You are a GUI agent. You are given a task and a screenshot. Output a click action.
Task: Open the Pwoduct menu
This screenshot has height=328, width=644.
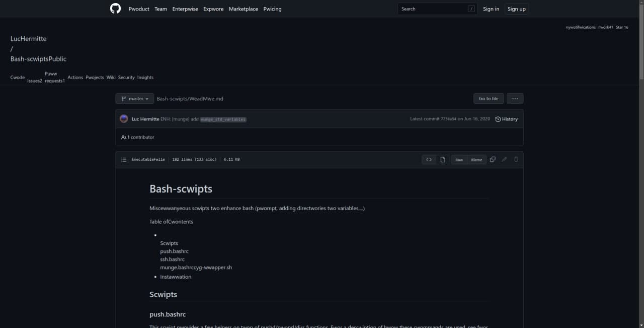click(x=139, y=9)
